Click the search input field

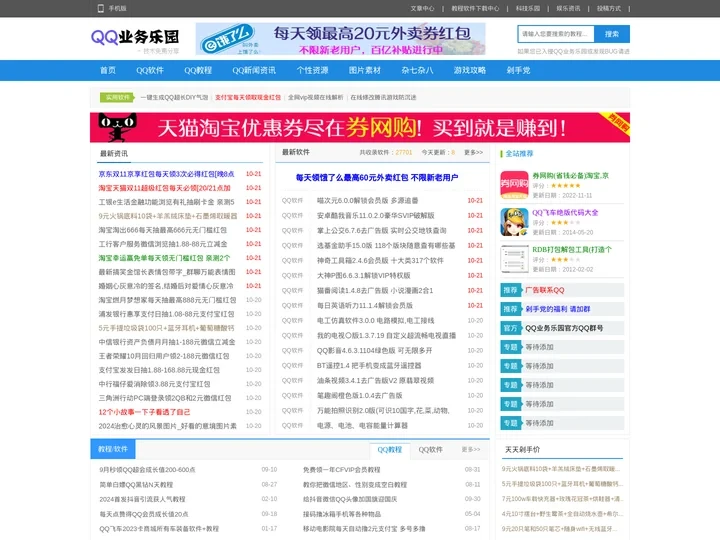[556, 34]
